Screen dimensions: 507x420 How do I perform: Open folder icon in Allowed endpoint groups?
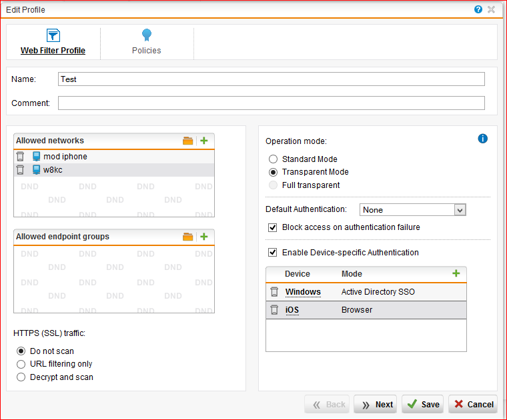pyautogui.click(x=188, y=237)
